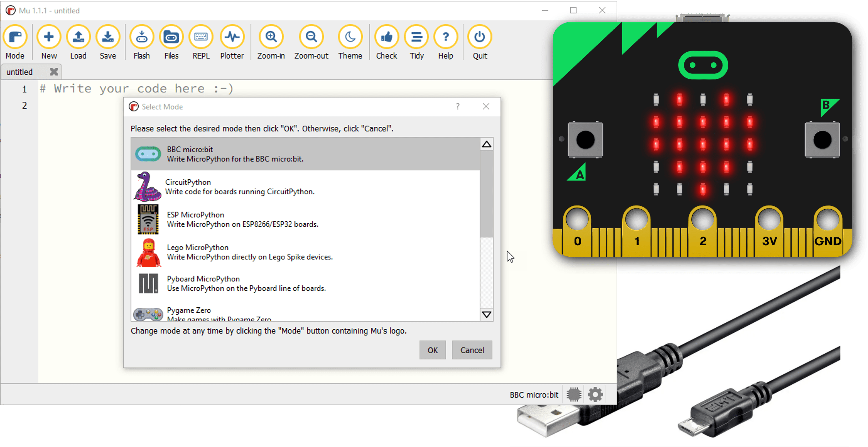Click the Flash toolbar button

point(142,37)
